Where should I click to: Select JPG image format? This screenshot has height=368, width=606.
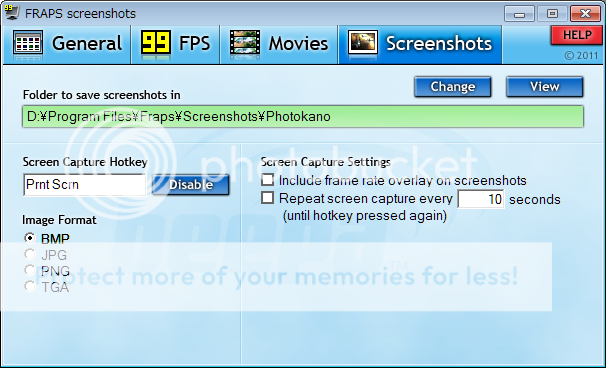coord(30,254)
